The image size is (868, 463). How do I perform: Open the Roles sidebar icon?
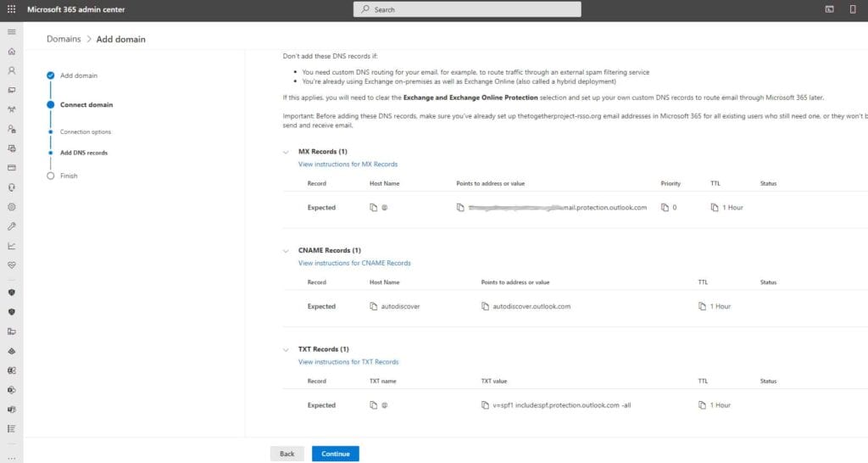12,129
